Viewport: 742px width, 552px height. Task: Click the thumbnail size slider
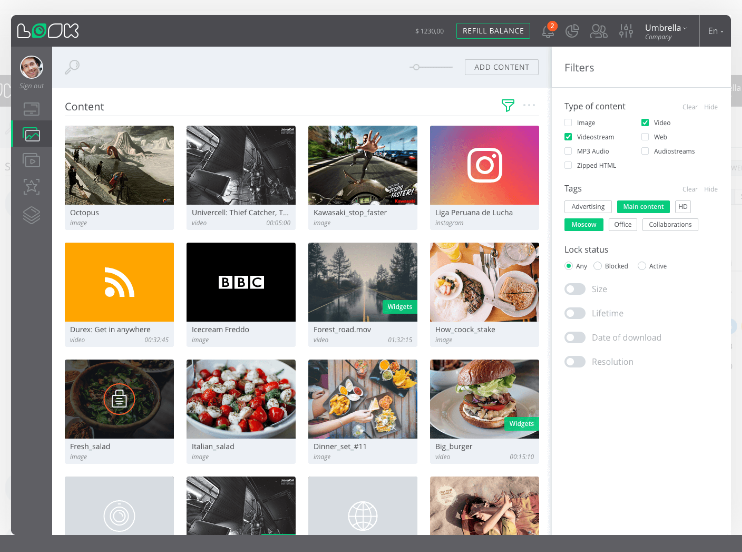coord(433,67)
